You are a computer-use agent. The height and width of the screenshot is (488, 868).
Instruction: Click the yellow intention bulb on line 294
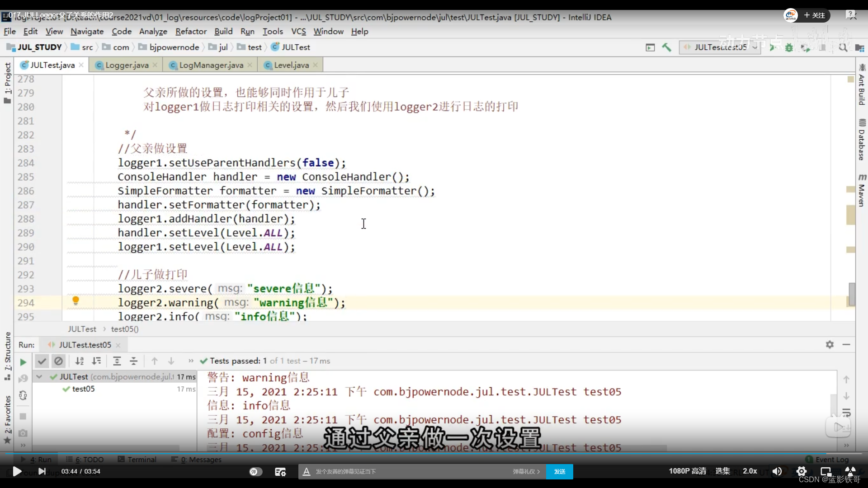pos(75,300)
